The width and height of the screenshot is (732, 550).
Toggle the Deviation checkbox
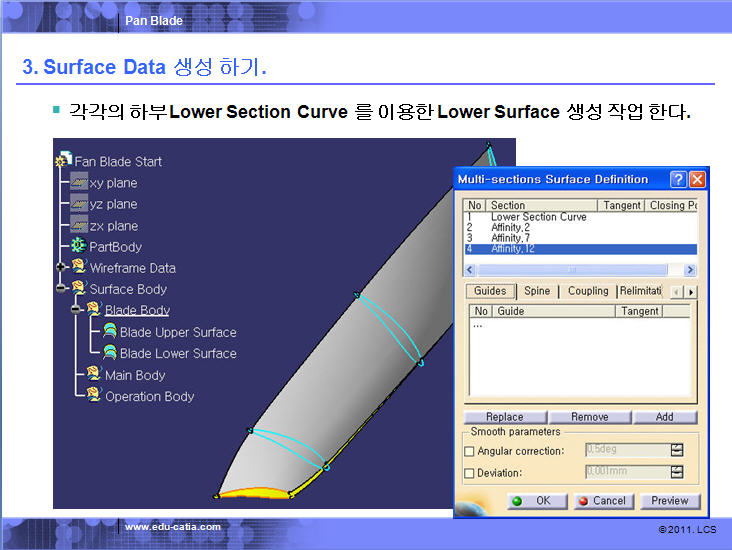(x=470, y=473)
